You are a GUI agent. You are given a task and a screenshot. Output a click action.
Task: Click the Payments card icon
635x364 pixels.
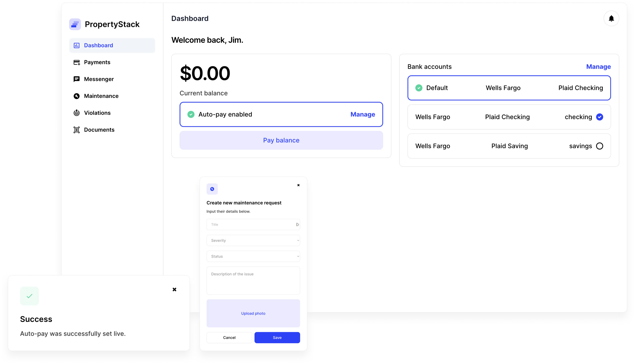[x=77, y=62]
